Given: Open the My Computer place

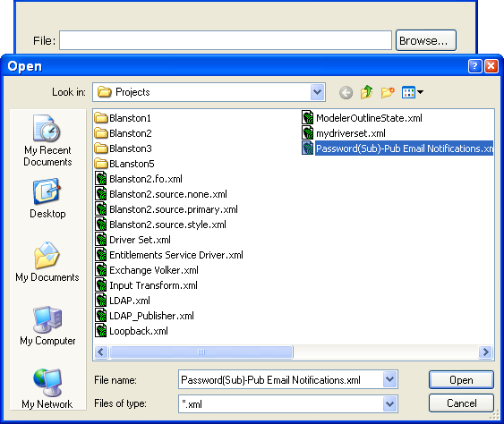Looking at the screenshot, I should [47, 326].
